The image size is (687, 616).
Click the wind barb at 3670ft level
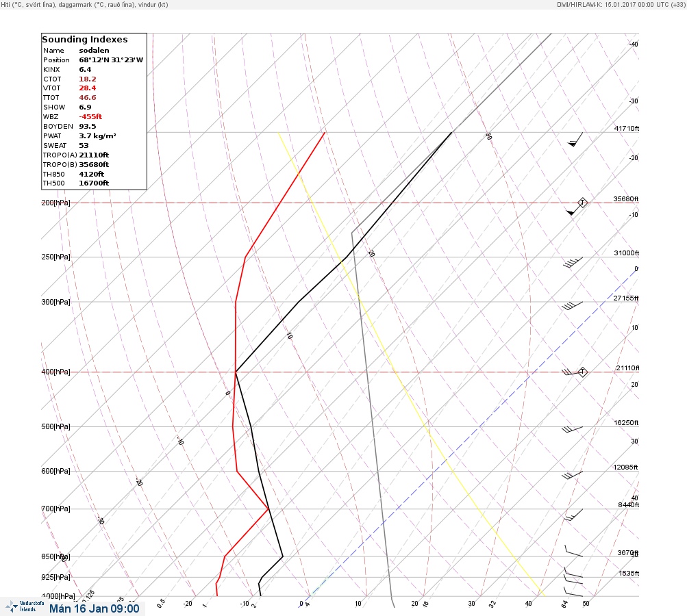(x=573, y=551)
